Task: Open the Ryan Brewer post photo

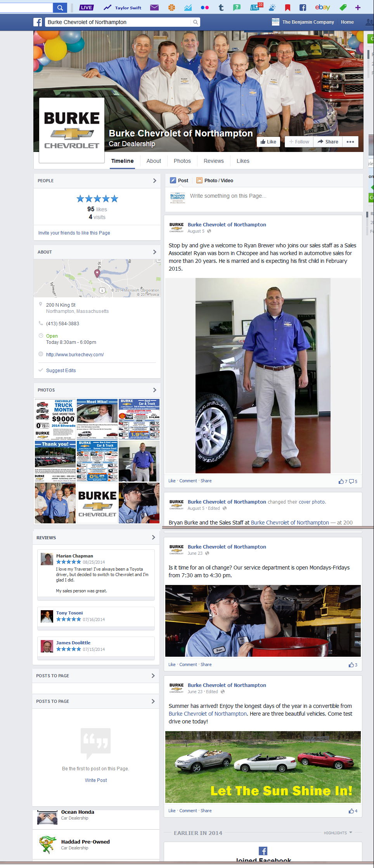Action: (x=263, y=376)
